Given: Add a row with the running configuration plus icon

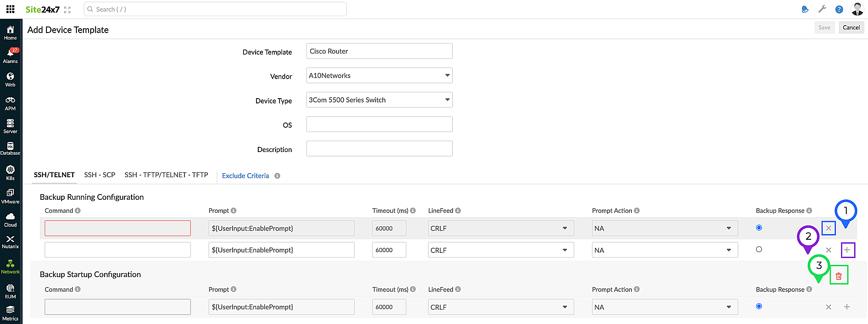Looking at the screenshot, I should [x=847, y=250].
